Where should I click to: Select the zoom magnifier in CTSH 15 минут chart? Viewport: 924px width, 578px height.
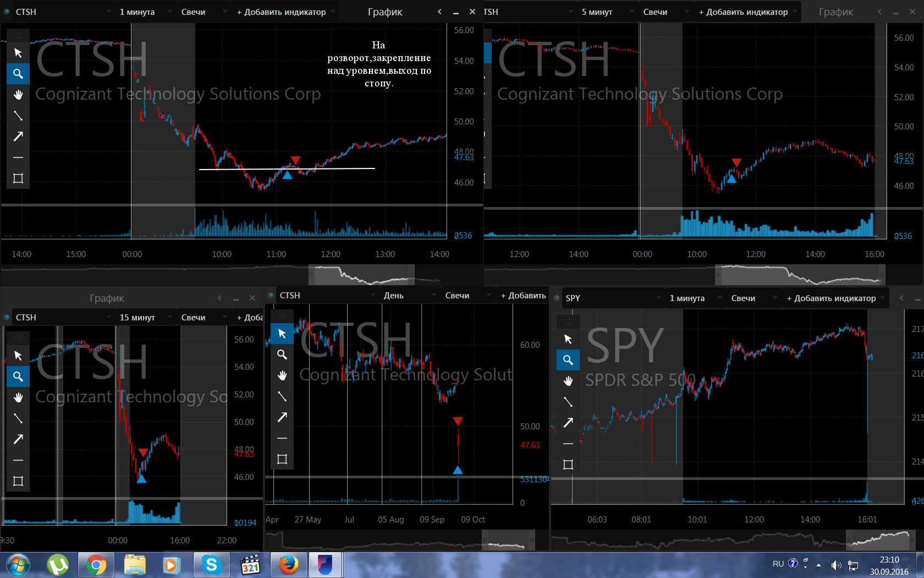18,377
